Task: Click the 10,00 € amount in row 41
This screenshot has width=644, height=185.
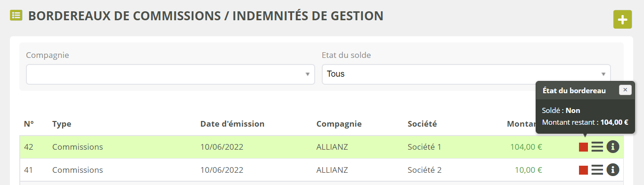Action: click(x=529, y=170)
